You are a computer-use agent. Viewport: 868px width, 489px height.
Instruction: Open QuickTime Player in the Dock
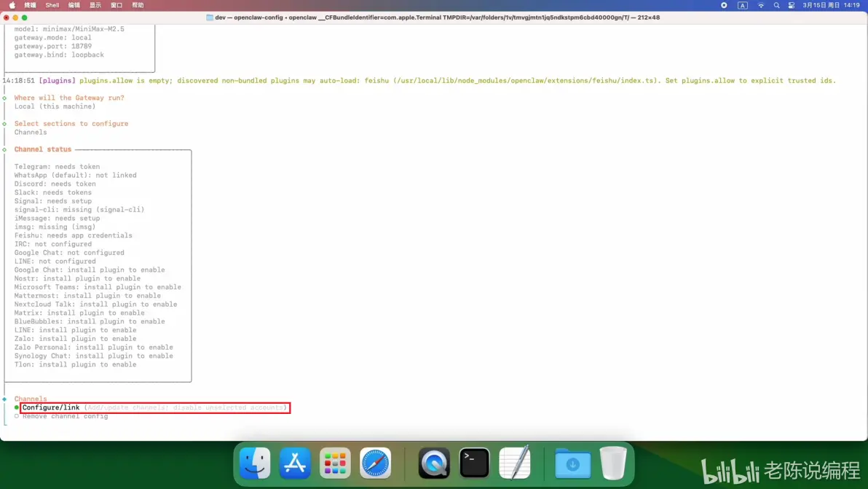coord(434,463)
